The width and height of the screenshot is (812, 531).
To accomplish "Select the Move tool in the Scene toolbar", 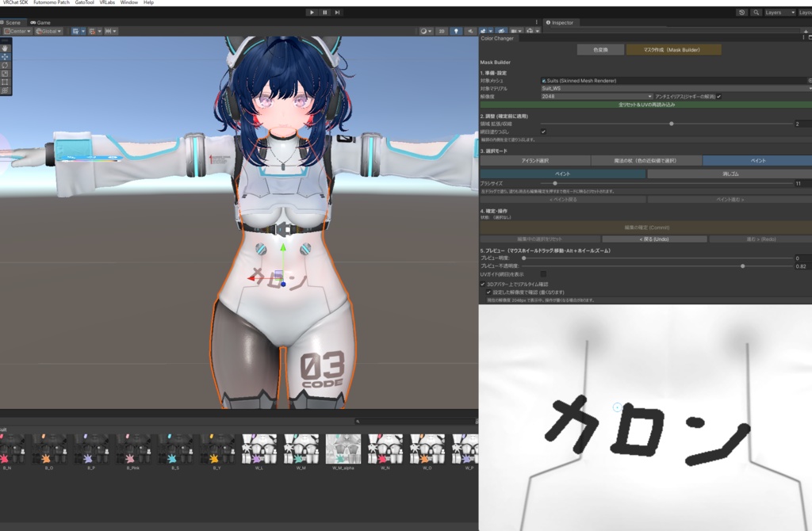I will pos(6,57).
